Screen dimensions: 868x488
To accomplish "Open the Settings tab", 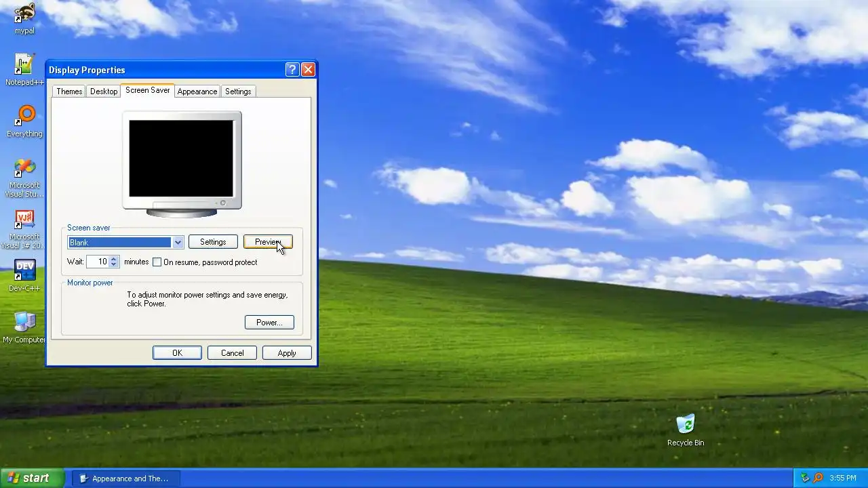I will (238, 91).
